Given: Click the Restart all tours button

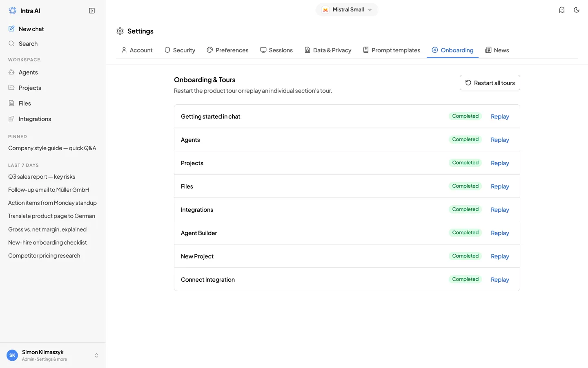Looking at the screenshot, I should point(490,83).
